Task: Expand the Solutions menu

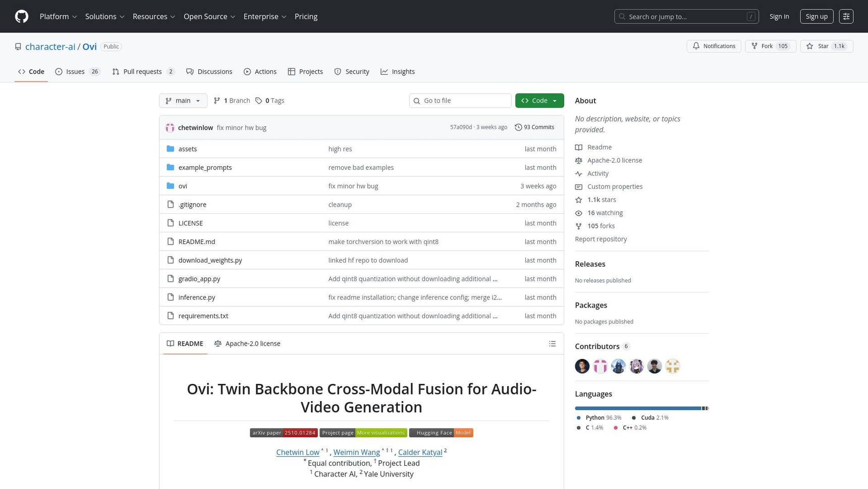Action: (x=104, y=17)
